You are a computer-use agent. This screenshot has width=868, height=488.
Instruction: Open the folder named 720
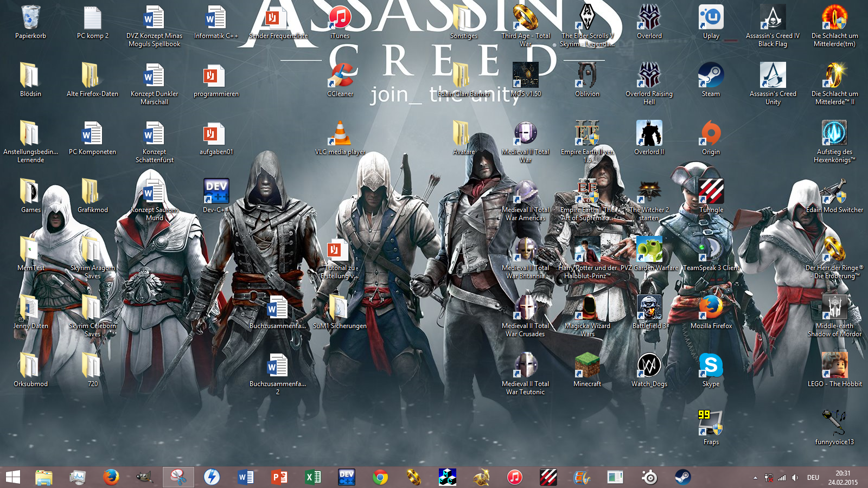[92, 365]
